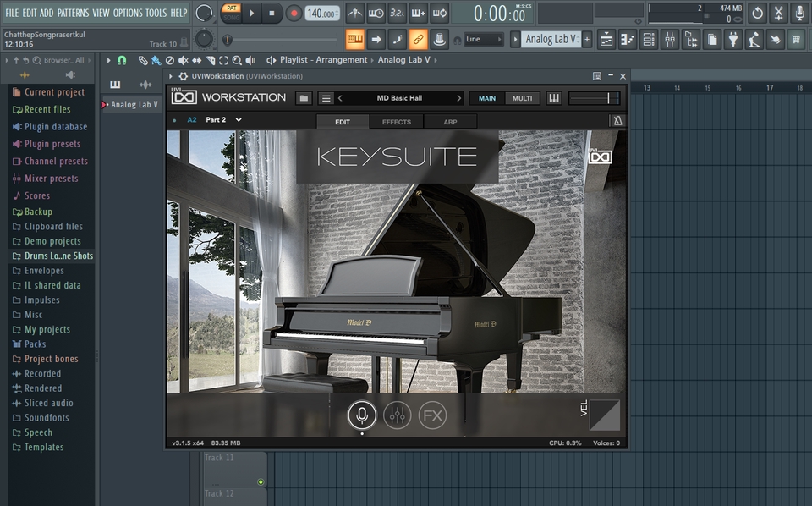Add a new pattern with plus button
Image resolution: width=812 pixels, height=506 pixels.
587,40
